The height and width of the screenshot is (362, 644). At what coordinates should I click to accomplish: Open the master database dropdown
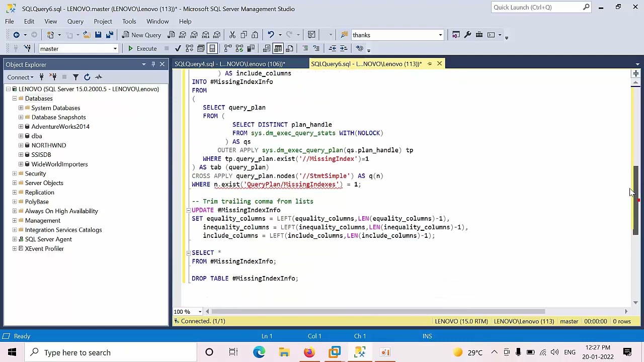(115, 49)
